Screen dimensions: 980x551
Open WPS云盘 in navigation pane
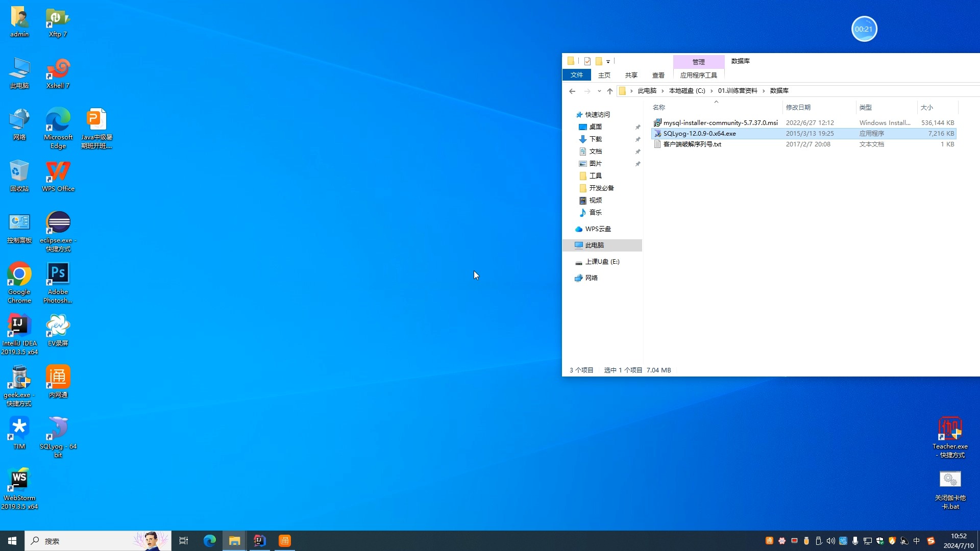tap(598, 229)
